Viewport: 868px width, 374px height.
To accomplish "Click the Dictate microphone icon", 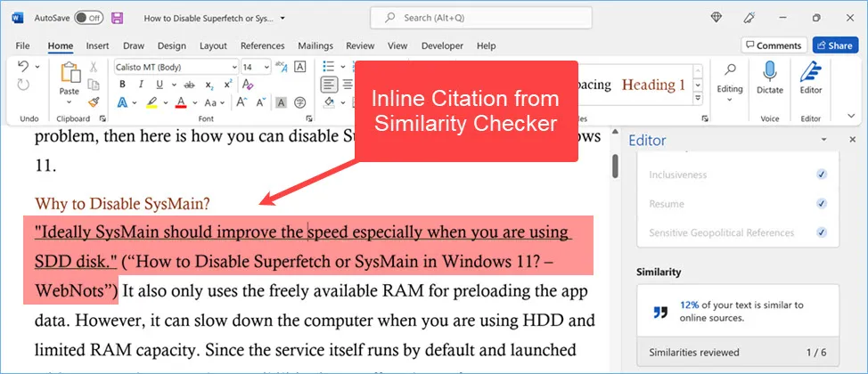I will tap(769, 73).
